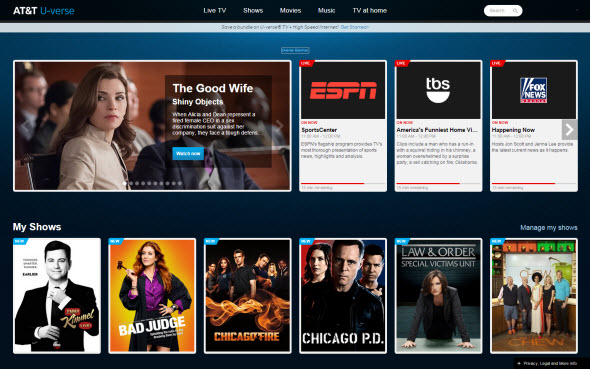
Task: Click the ON NOW label on Fox News card
Action: [x=500, y=123]
